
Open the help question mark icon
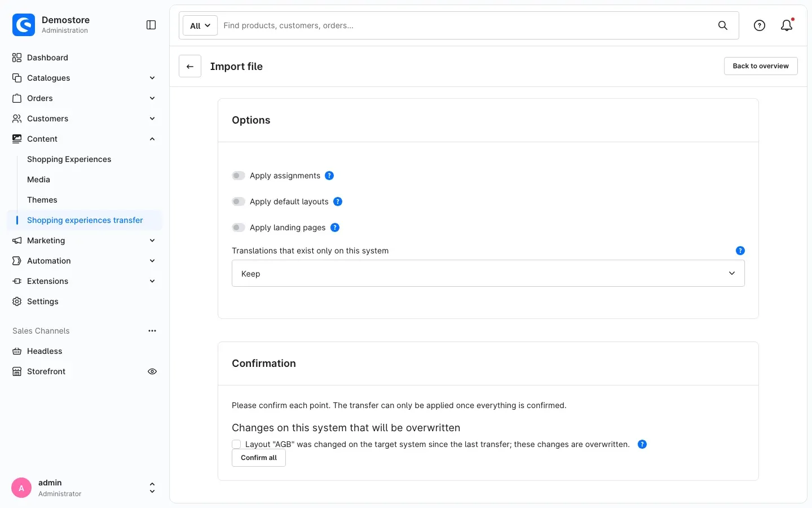click(760, 25)
